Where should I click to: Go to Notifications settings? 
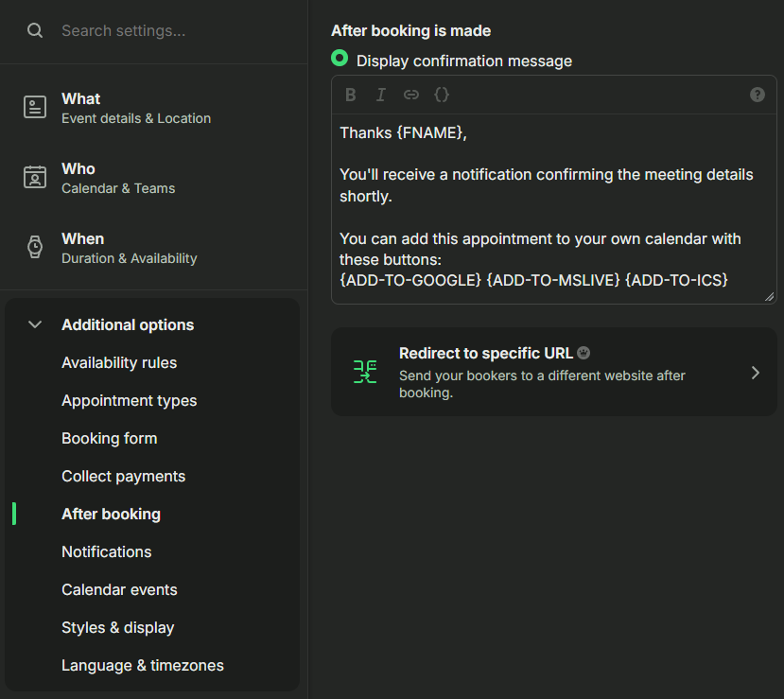(107, 552)
